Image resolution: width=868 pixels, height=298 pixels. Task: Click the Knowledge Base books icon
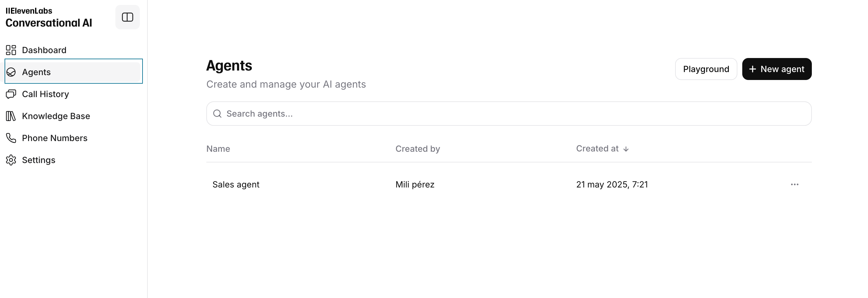(11, 116)
